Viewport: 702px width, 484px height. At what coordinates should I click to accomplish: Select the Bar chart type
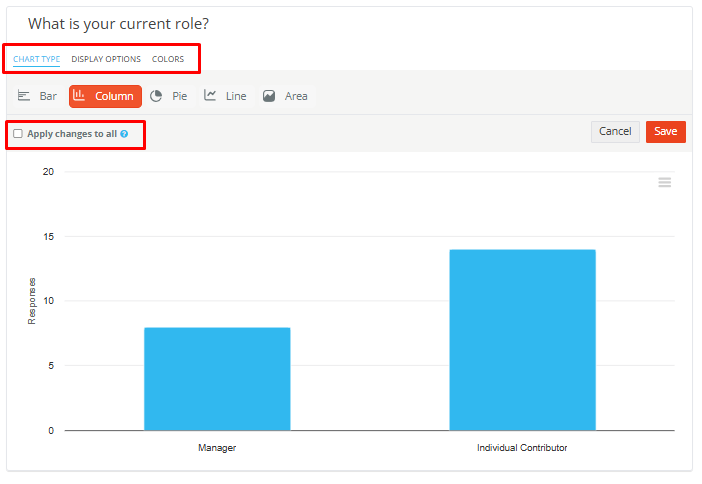pos(37,96)
